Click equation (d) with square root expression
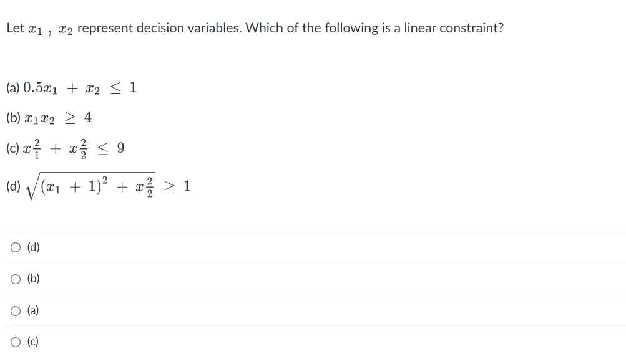This screenshot has height=364, width=626. 100,186
